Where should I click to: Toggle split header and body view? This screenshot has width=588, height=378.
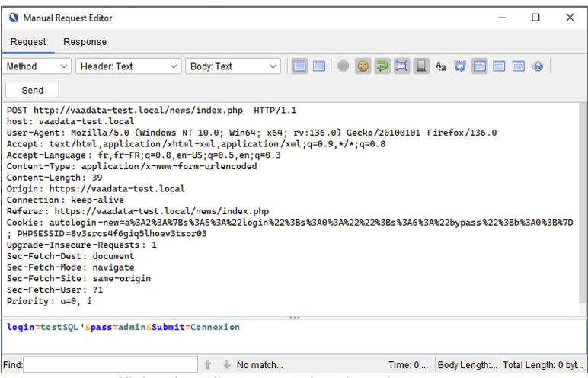(x=300, y=66)
